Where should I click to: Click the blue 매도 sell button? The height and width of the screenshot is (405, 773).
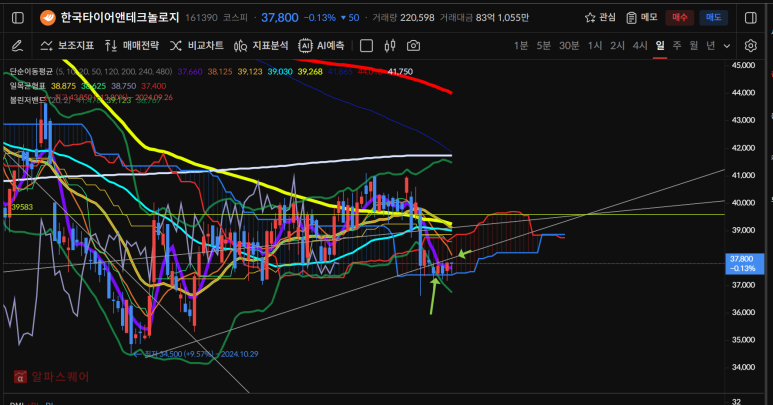[x=713, y=18]
